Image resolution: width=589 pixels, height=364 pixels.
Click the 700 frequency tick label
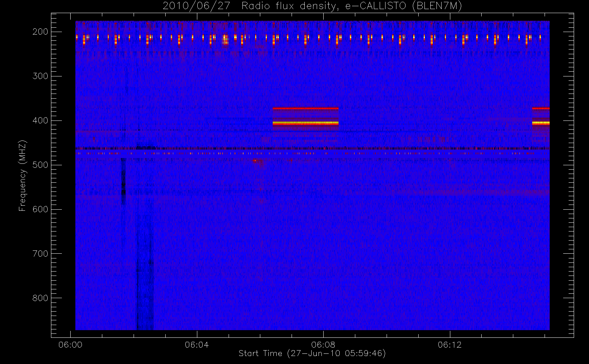point(40,254)
